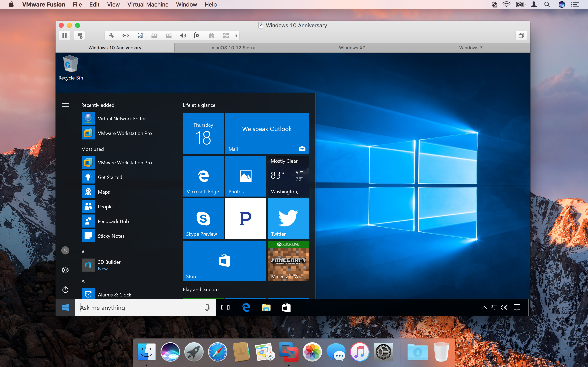Viewport: 588px width, 367px height.
Task: Click the Windows Start menu button
Action: click(66, 307)
